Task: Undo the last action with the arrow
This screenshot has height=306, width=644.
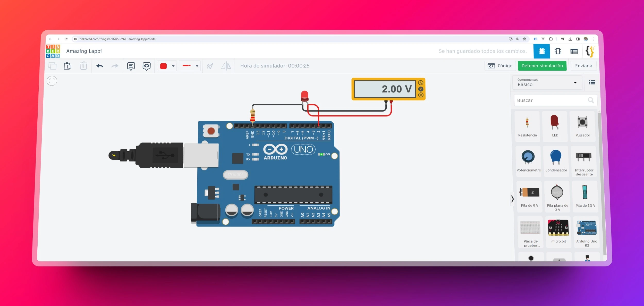Action: point(99,66)
